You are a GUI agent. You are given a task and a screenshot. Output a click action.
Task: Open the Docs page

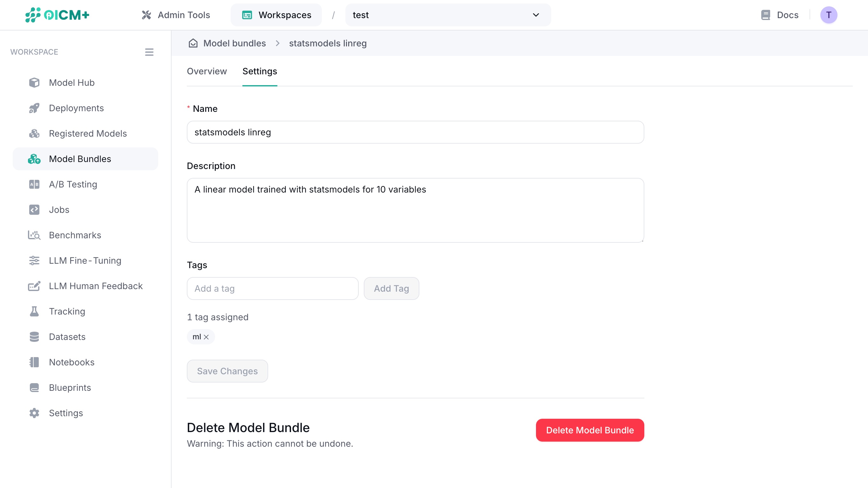pos(780,15)
